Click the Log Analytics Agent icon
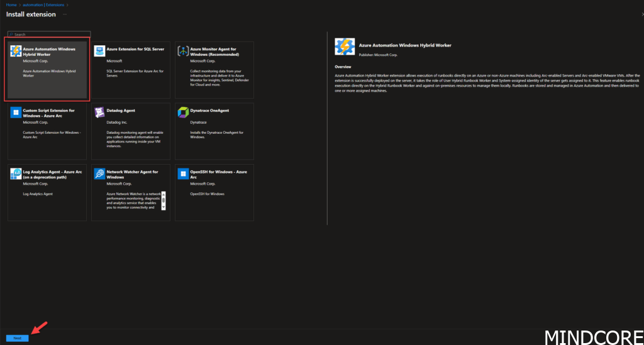 click(x=16, y=174)
